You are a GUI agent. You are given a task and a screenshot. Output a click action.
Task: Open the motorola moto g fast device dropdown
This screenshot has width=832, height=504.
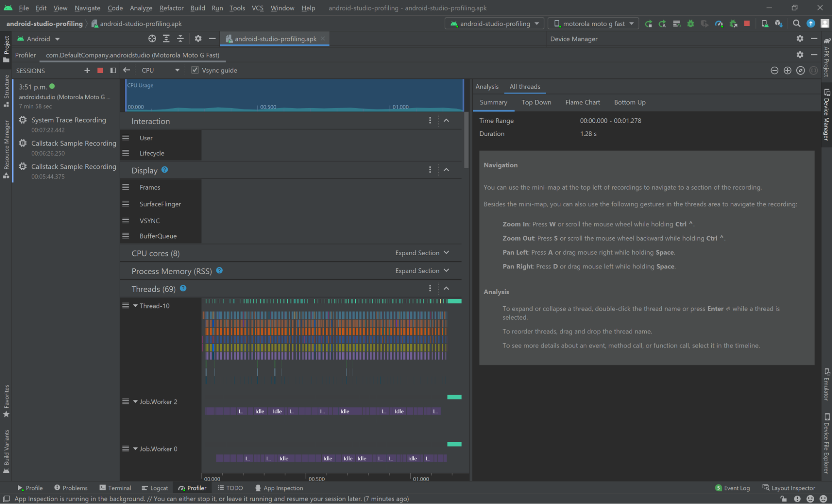(593, 24)
